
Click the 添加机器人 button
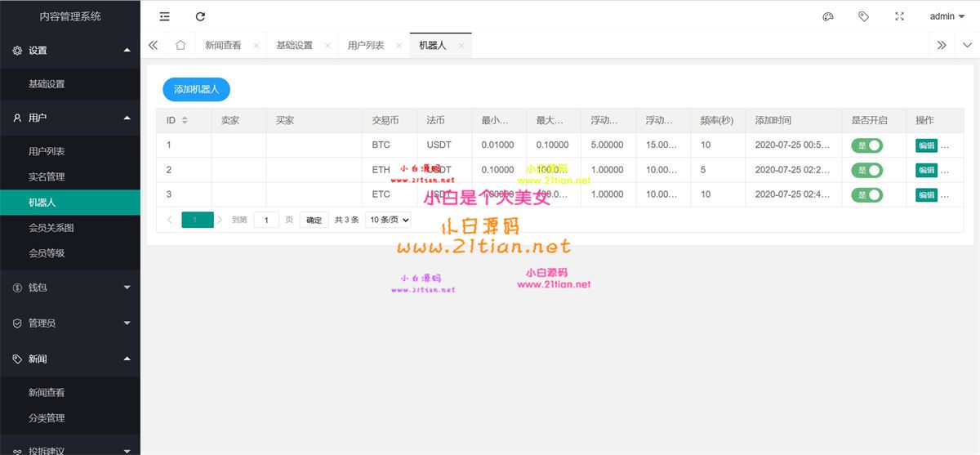click(196, 89)
